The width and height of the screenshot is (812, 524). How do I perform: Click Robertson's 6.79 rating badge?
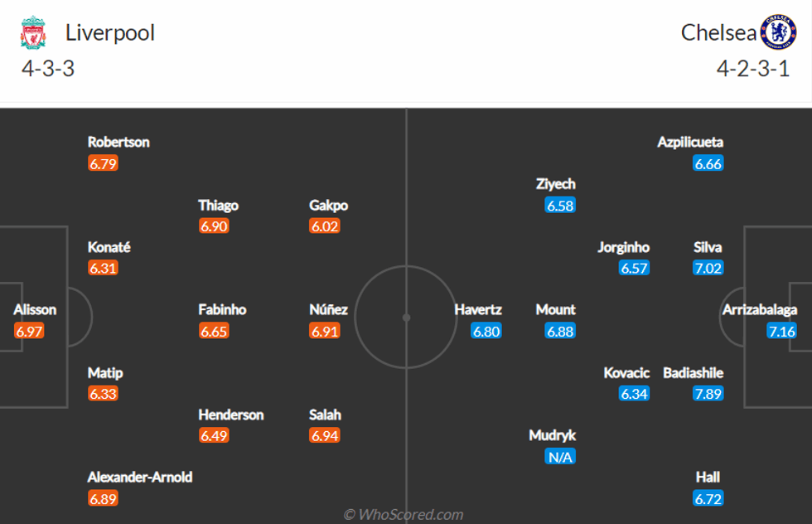coord(103,163)
